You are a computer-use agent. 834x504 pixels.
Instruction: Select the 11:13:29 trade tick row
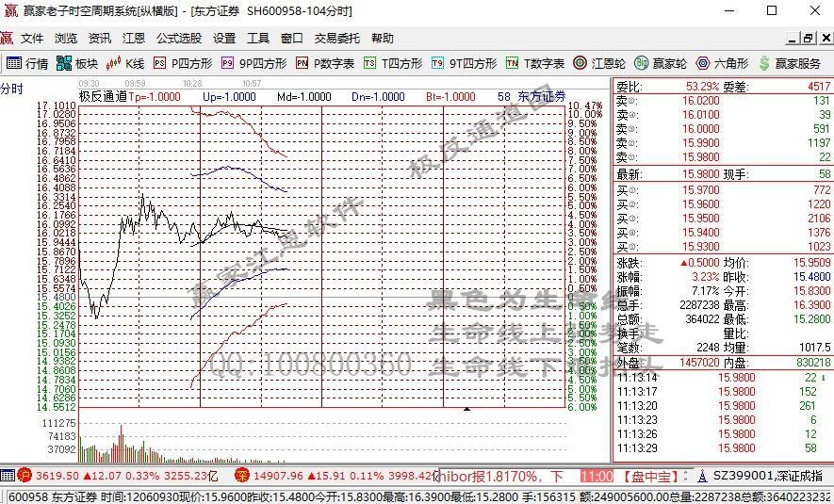[x=722, y=447]
